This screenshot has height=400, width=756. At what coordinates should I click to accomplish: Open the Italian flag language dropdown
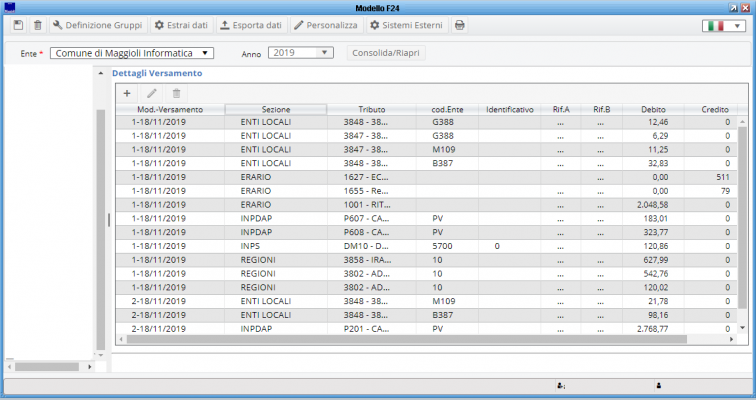pos(725,25)
